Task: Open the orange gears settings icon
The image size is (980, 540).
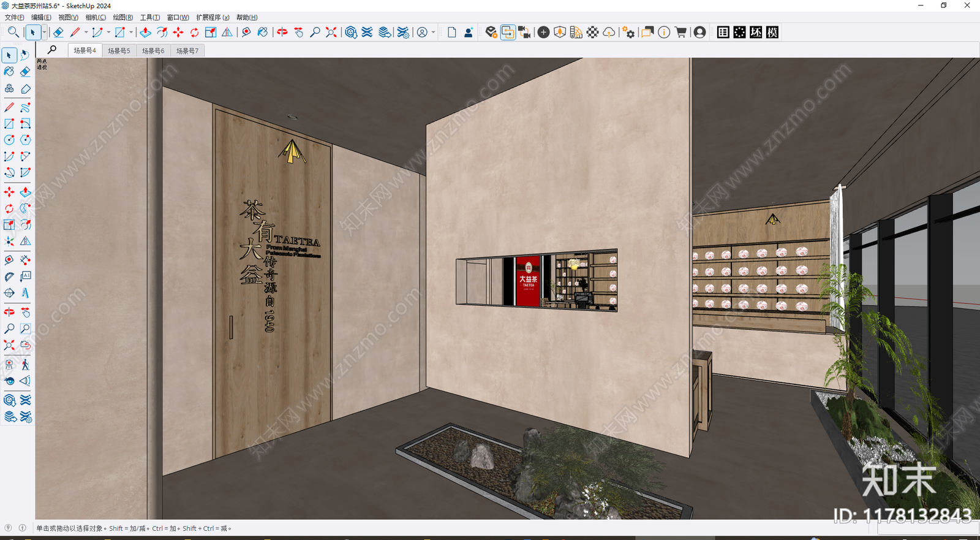Action: (628, 32)
